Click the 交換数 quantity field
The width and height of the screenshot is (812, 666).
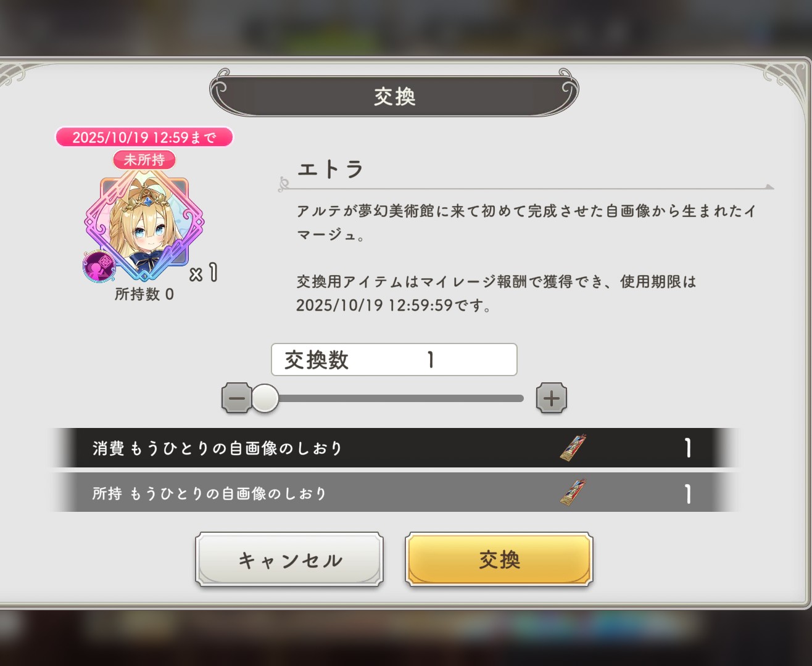coord(394,360)
